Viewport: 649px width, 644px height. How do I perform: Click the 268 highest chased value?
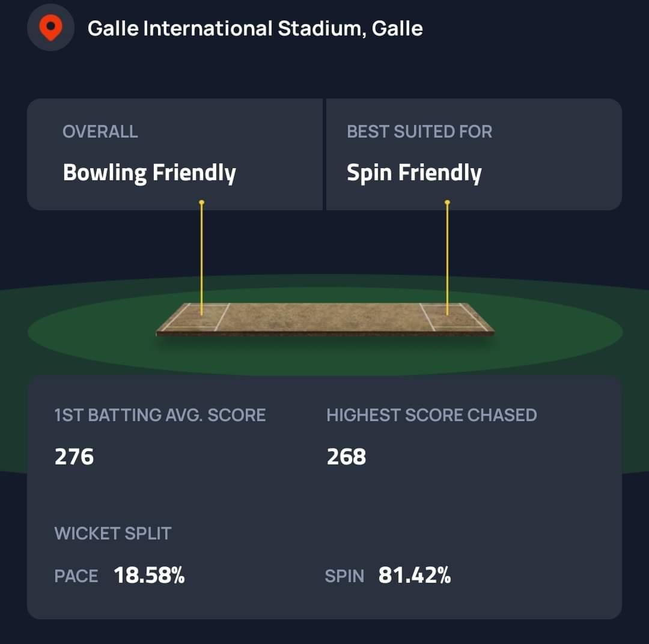click(346, 457)
